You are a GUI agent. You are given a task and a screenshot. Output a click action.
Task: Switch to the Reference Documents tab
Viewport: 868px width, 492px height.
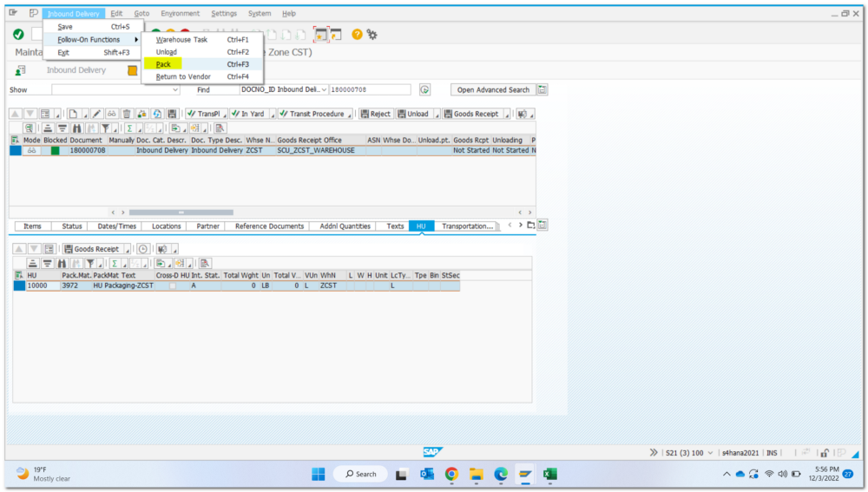coord(269,226)
